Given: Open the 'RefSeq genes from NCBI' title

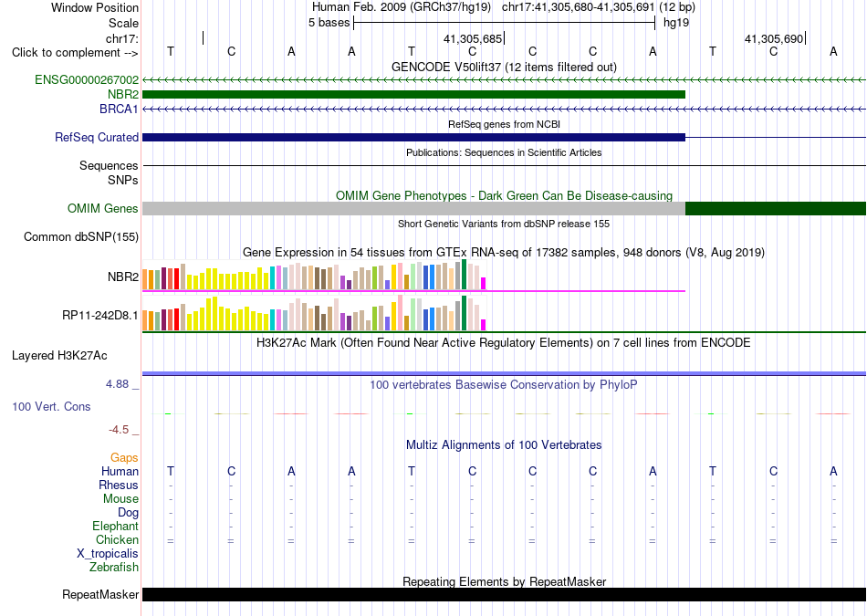Looking at the screenshot, I should click(x=505, y=124).
